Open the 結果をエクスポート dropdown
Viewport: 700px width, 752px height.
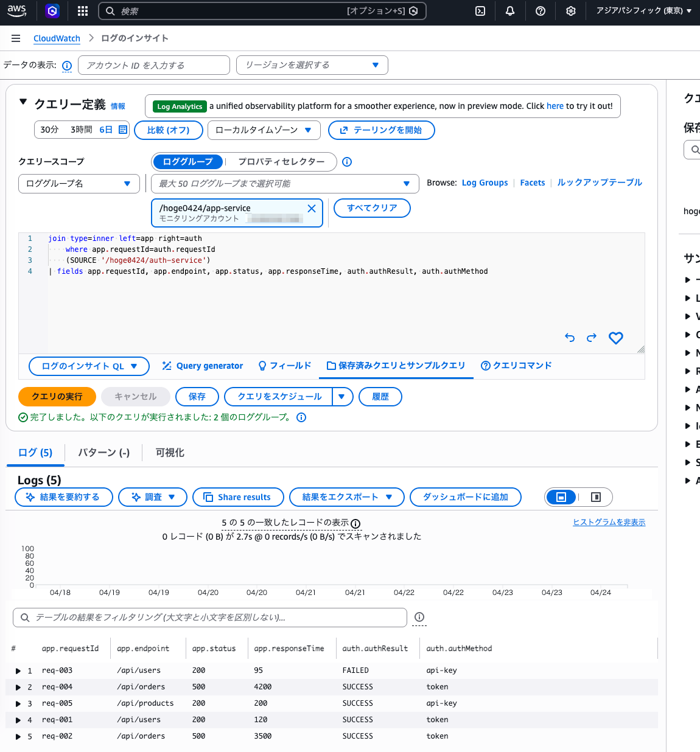point(346,497)
